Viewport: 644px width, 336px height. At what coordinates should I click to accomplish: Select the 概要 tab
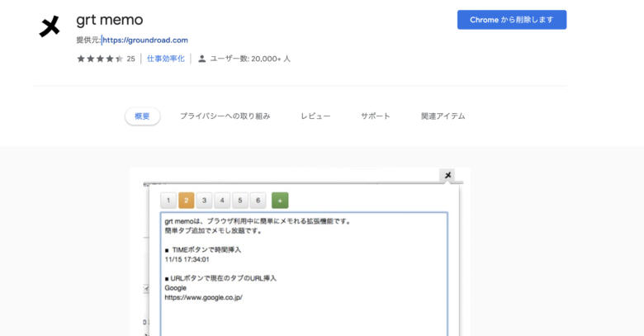[142, 116]
